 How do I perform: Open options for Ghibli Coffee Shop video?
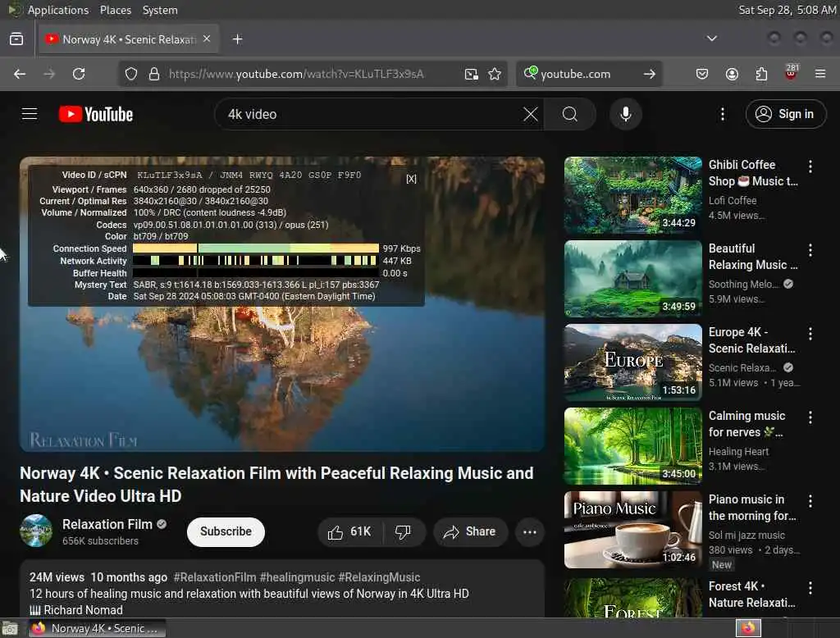point(810,166)
